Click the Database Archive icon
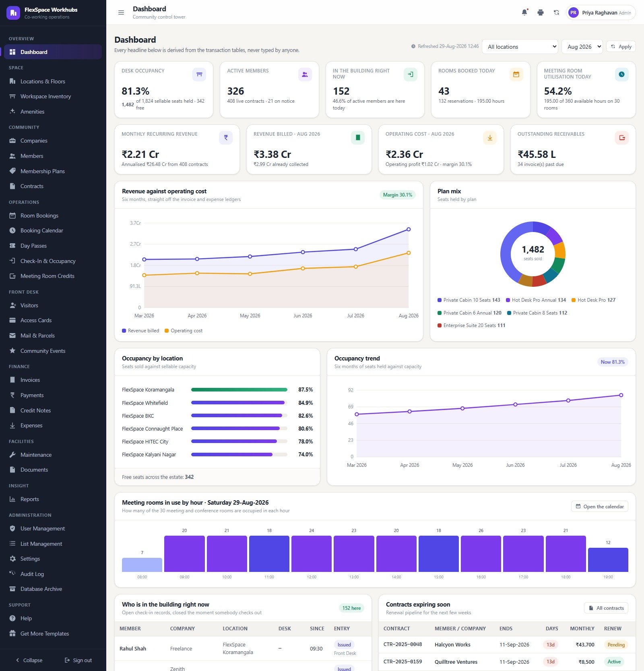The image size is (644, 671). (12, 589)
